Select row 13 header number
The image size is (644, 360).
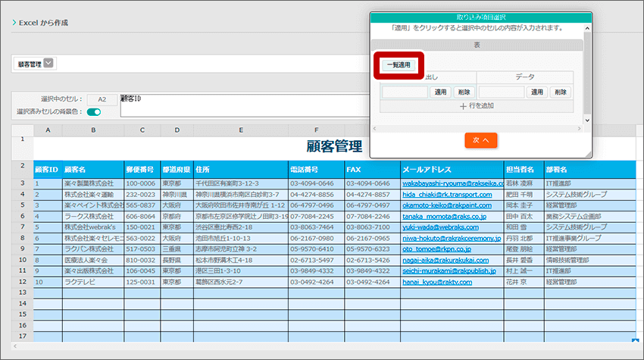[x=23, y=293]
